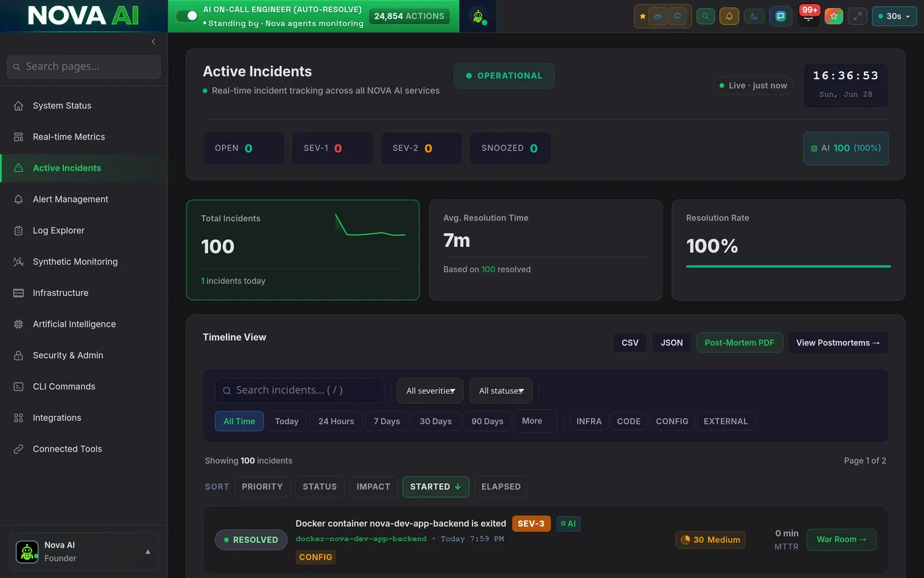Screen dimensions: 924x578
Task: Open the War Room for the Docker incident
Action: point(841,540)
